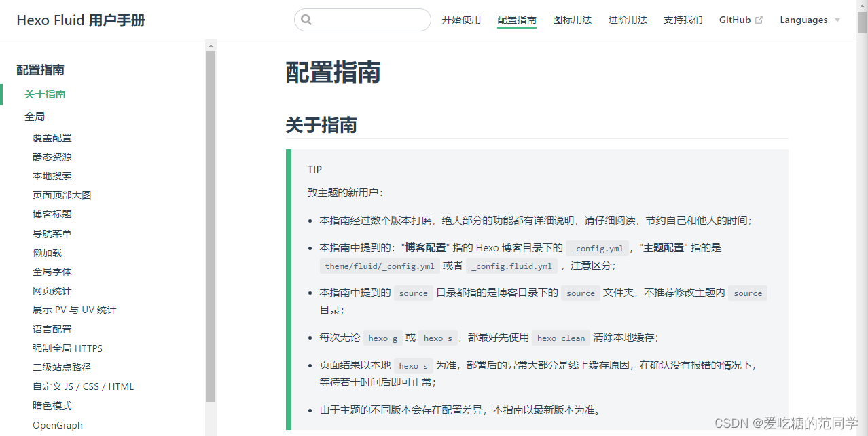The image size is (868, 436).
Task: Open 全局字体 sidebar entry
Action: tap(52, 272)
